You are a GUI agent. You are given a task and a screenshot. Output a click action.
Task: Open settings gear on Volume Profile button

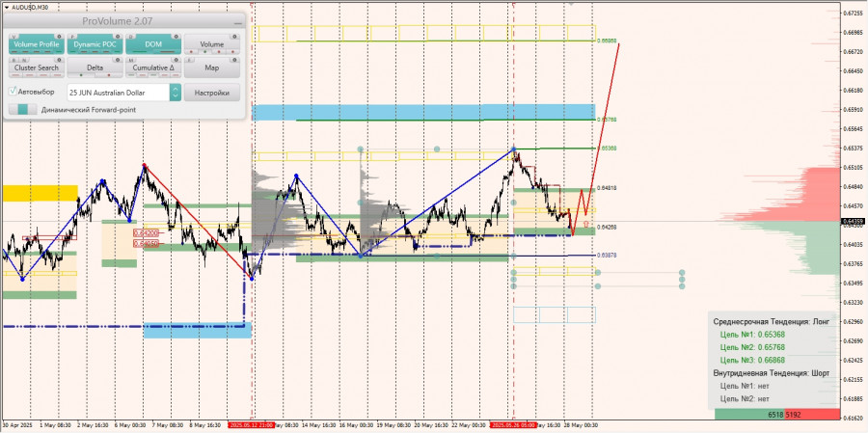click(x=60, y=36)
